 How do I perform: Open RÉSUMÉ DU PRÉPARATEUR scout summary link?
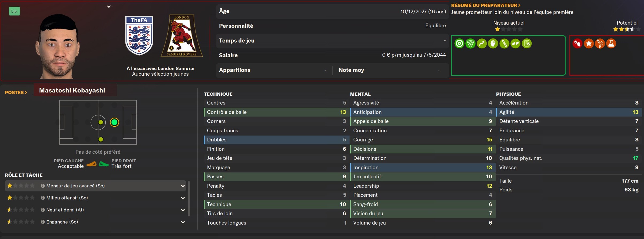(x=485, y=5)
